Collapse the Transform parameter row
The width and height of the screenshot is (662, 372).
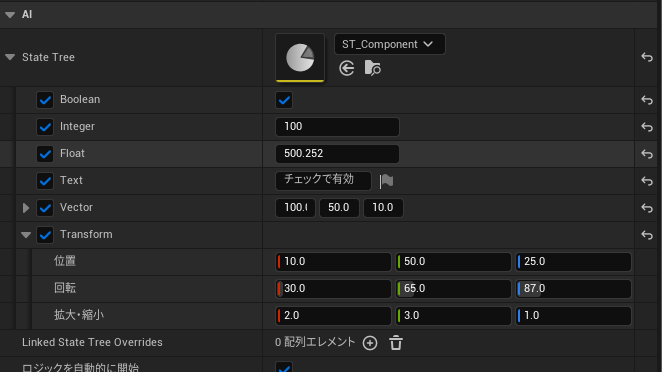click(x=26, y=235)
